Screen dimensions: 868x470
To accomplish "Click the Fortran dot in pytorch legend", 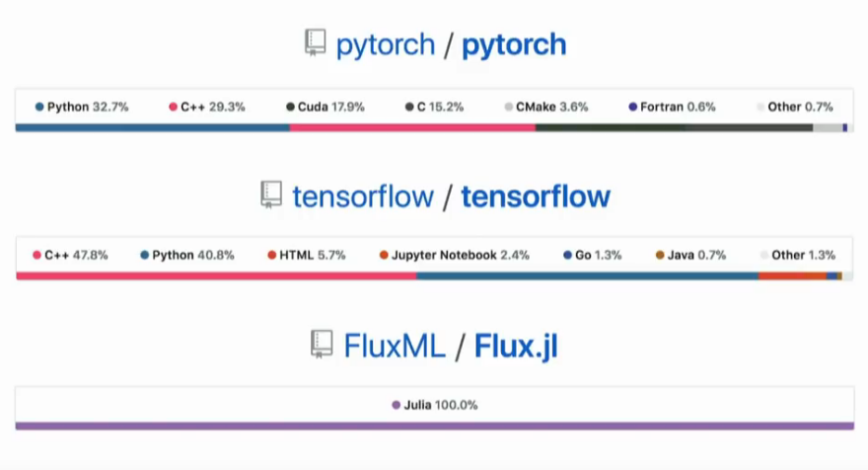I will 632,107.
